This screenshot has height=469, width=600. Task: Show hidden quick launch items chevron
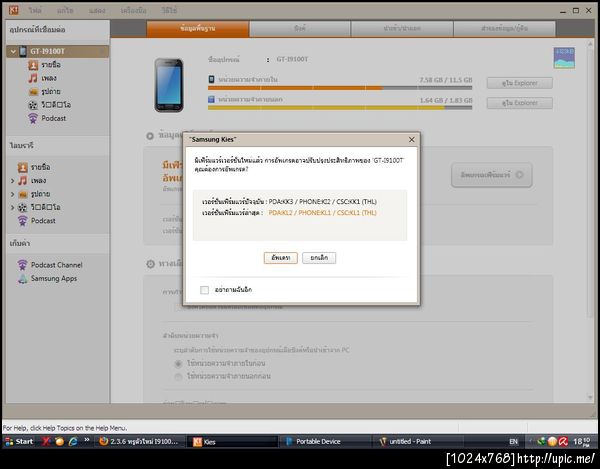coord(87,440)
